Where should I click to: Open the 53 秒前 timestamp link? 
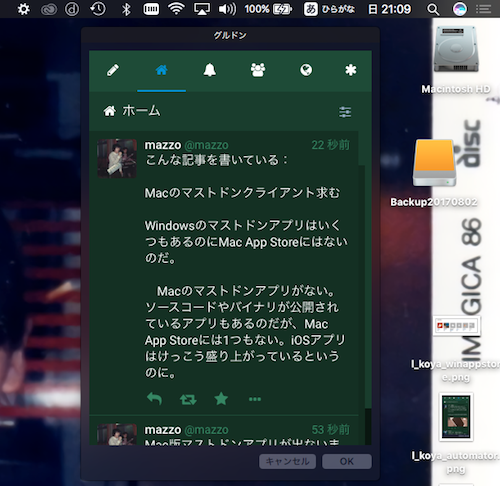pyautogui.click(x=331, y=430)
